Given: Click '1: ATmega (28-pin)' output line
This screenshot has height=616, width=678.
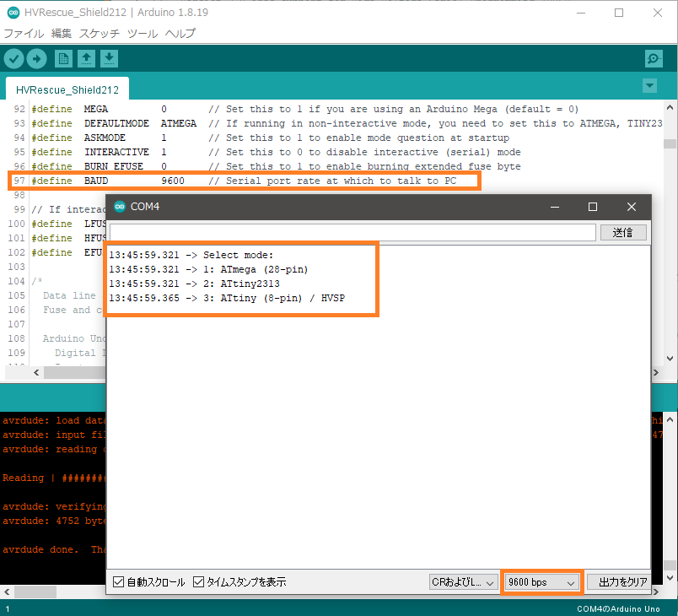Looking at the screenshot, I should pos(208,269).
